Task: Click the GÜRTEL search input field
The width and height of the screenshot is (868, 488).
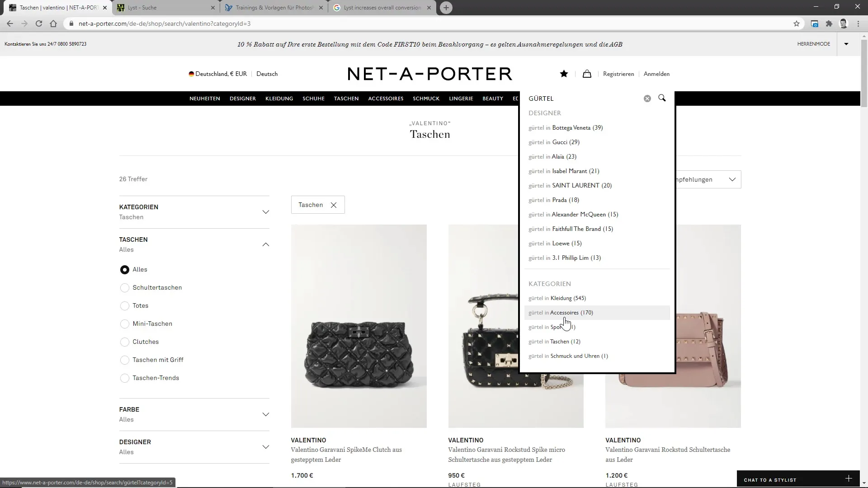Action: click(x=583, y=99)
